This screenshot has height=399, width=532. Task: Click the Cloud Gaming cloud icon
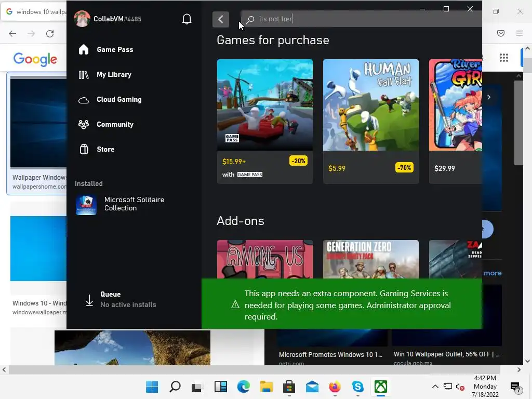click(84, 100)
